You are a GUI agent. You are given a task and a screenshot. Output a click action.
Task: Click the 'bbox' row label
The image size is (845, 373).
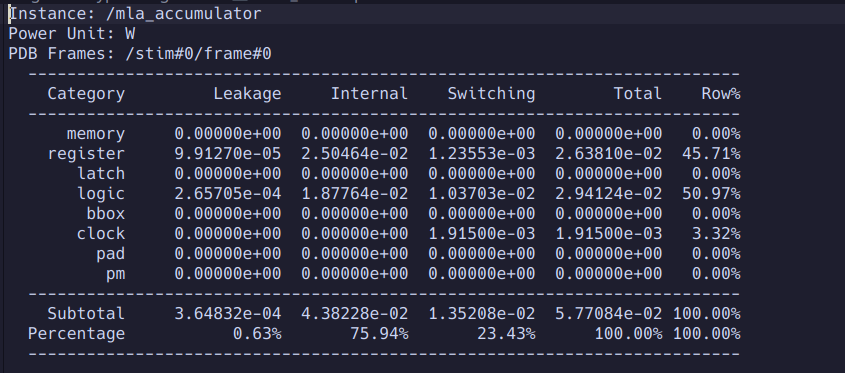click(106, 213)
